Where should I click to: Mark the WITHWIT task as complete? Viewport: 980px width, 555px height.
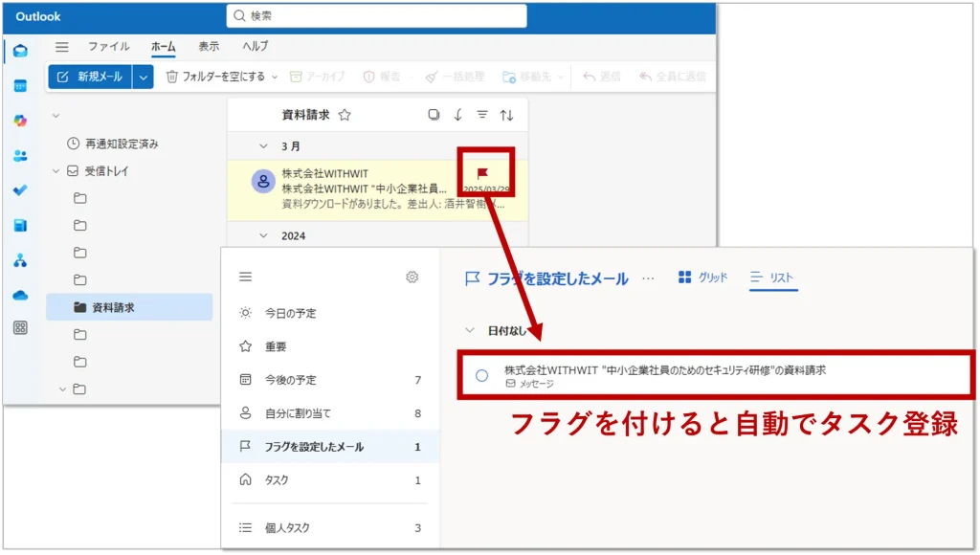(482, 376)
